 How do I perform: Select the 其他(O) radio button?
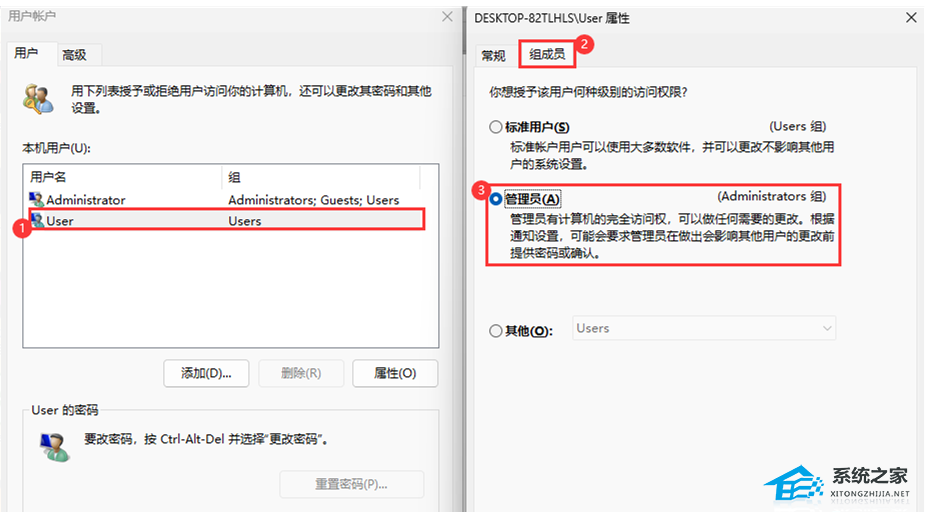[x=496, y=331]
